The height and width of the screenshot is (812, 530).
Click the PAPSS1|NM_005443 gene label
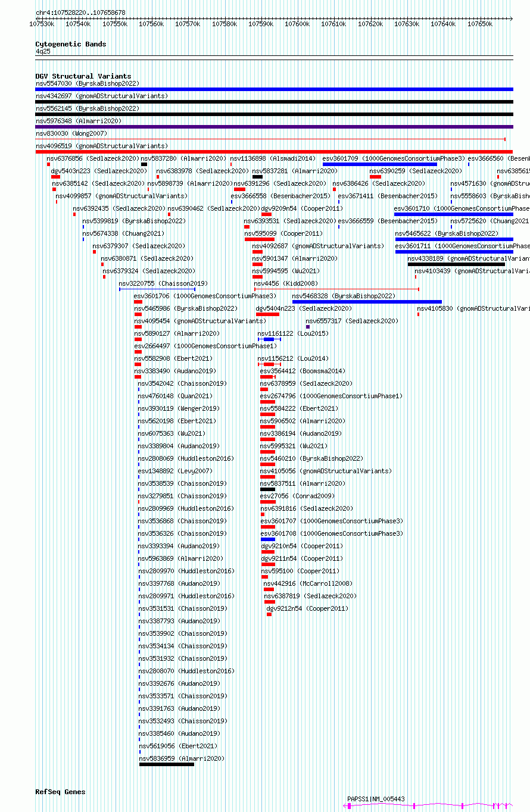point(376,799)
